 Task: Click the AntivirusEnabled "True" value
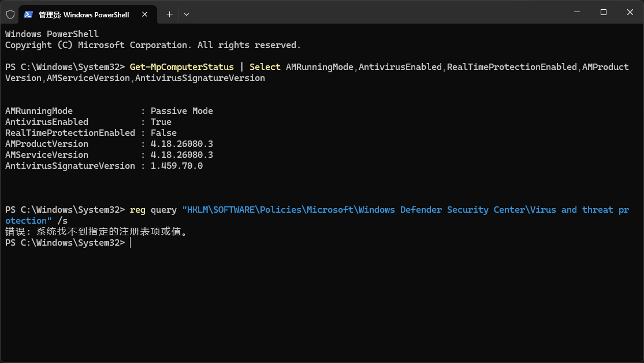click(x=161, y=122)
